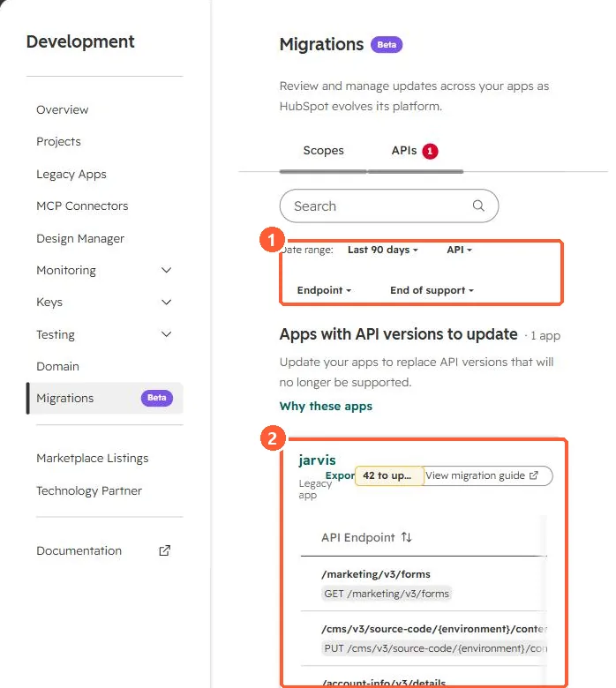This screenshot has height=688, width=616.
Task: Select the /marketing/v3/forms endpoint row
Action: (x=424, y=584)
